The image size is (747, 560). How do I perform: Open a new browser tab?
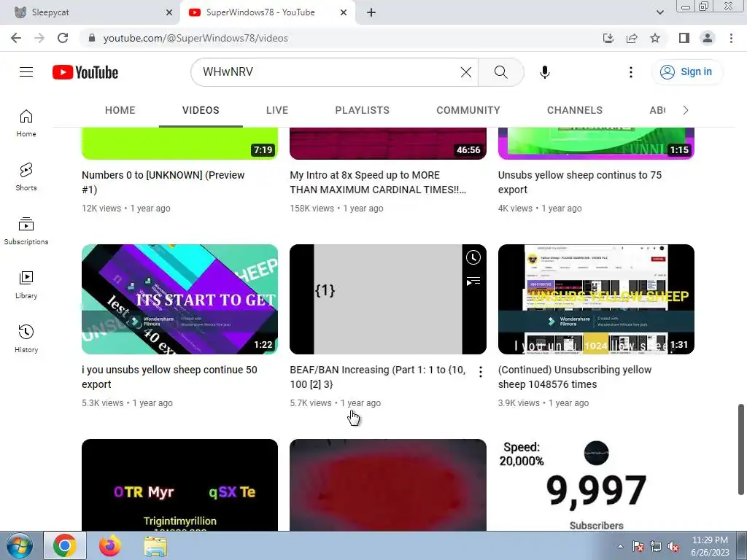(x=371, y=12)
